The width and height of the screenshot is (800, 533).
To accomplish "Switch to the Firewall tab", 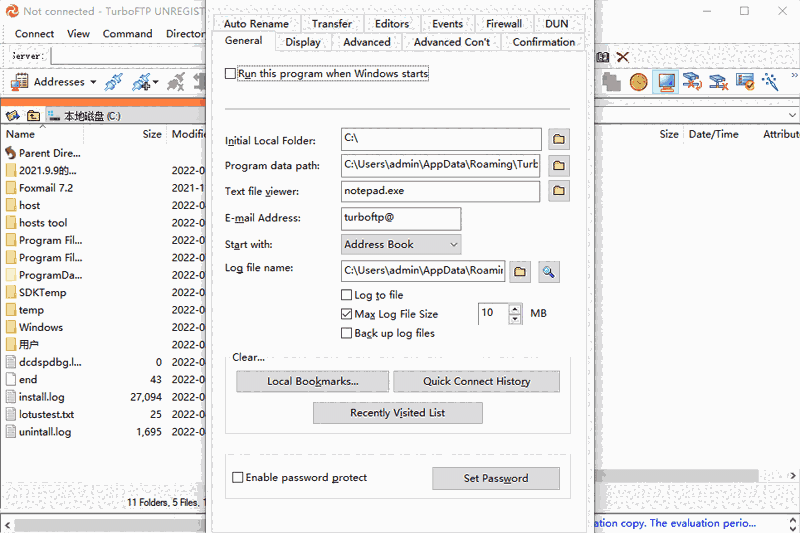I will coord(504,23).
